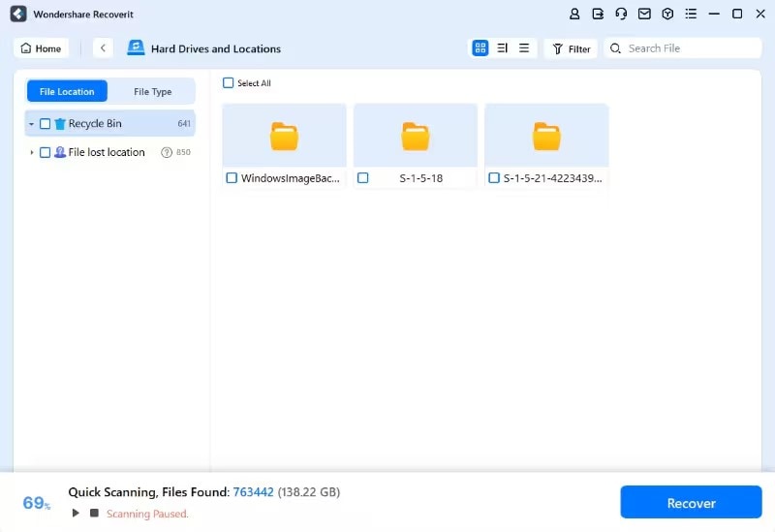Open the headset support icon

(621, 14)
